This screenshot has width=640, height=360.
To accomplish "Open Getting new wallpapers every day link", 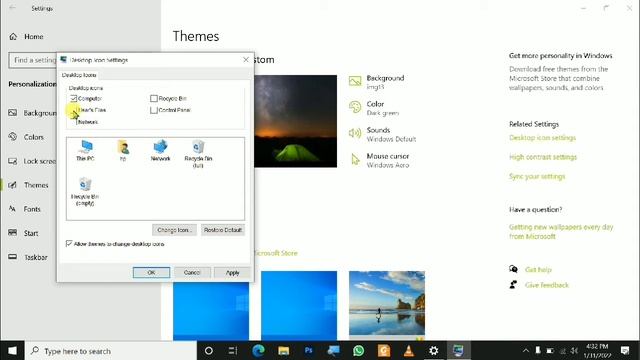I will (x=561, y=231).
